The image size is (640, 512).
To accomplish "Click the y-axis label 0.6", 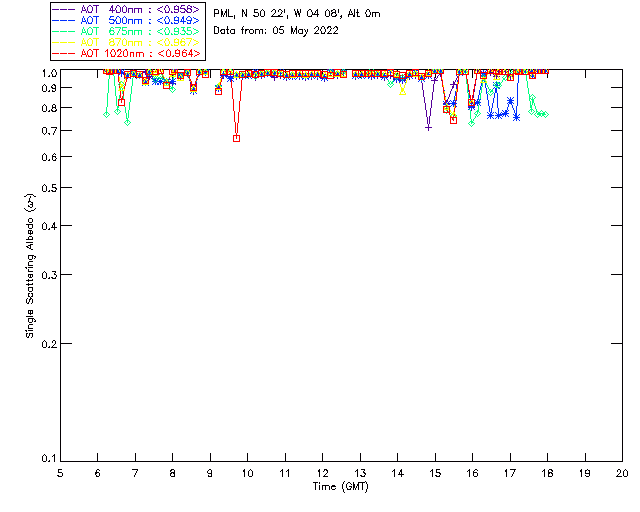I will tap(49, 157).
